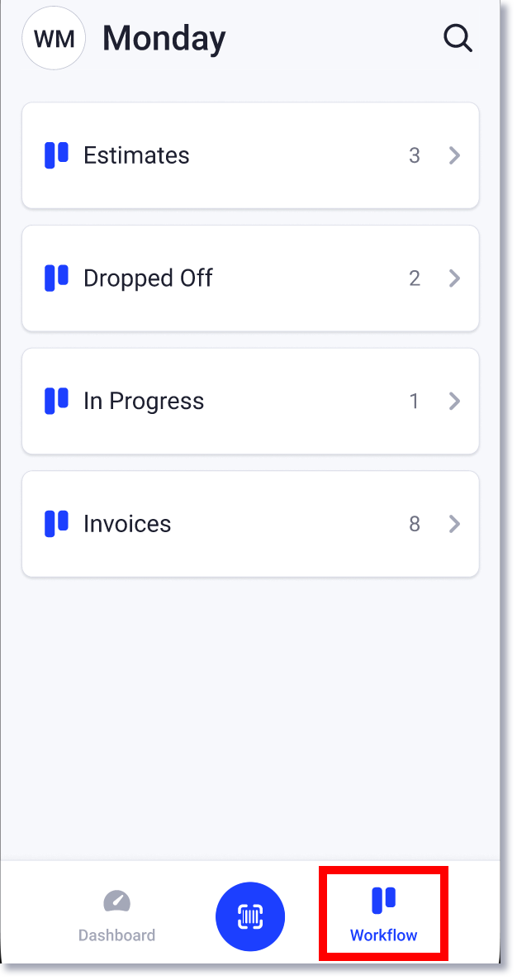Viewport: 517px width, 980px height.
Task: Open the Invoices list
Action: click(x=250, y=524)
